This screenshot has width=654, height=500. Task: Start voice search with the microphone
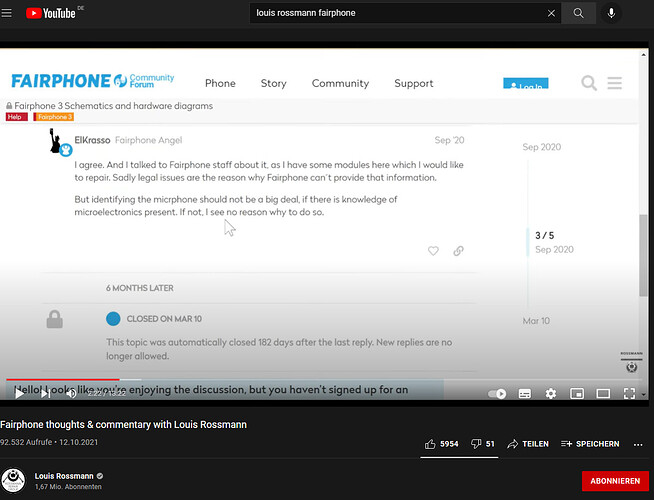[611, 13]
